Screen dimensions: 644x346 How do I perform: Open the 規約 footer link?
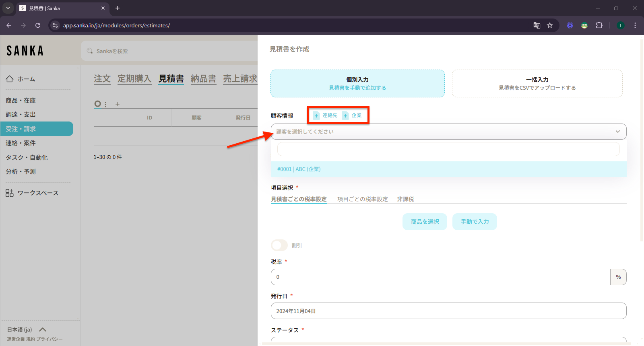31,339
